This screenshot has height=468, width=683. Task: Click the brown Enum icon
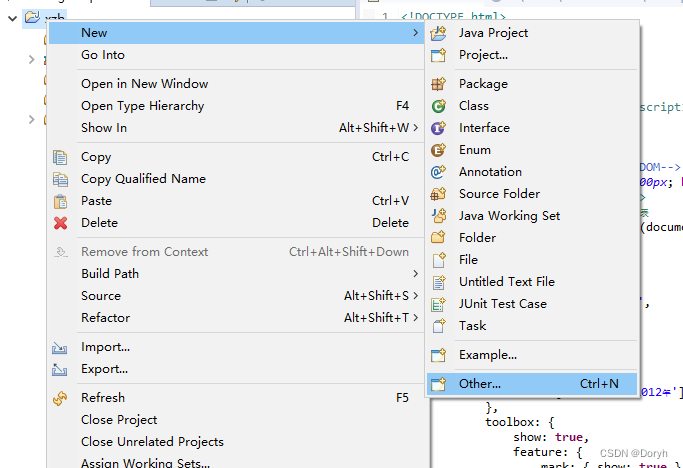click(438, 150)
